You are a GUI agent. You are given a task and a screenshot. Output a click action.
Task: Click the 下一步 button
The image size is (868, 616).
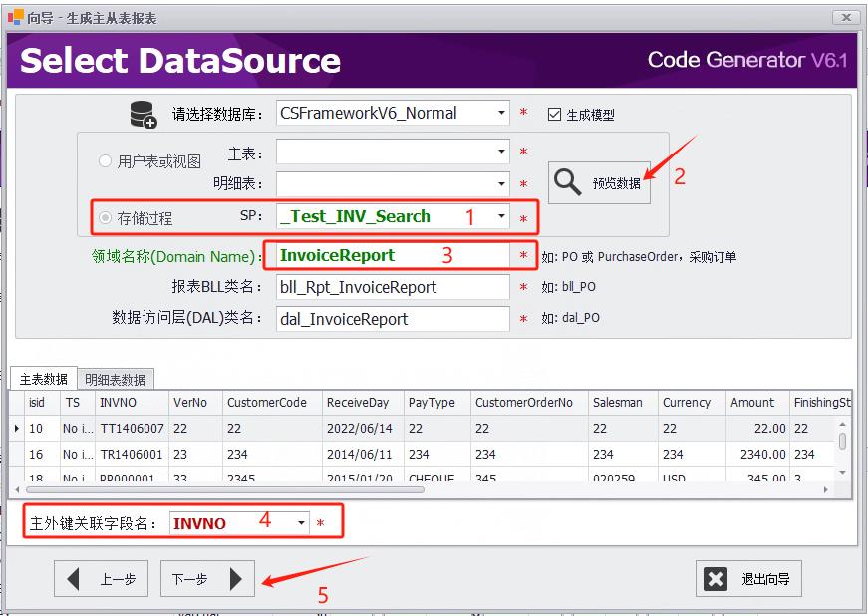(x=206, y=579)
